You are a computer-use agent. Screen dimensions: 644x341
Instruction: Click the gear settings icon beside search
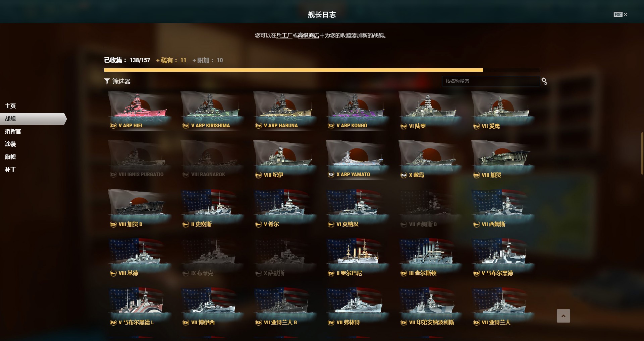pyautogui.click(x=544, y=81)
